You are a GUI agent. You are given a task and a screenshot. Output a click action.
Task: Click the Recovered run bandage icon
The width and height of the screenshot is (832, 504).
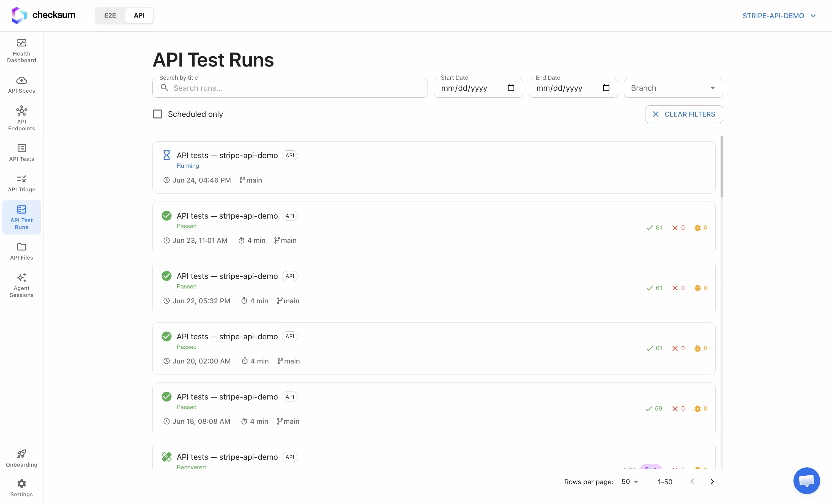click(x=166, y=457)
